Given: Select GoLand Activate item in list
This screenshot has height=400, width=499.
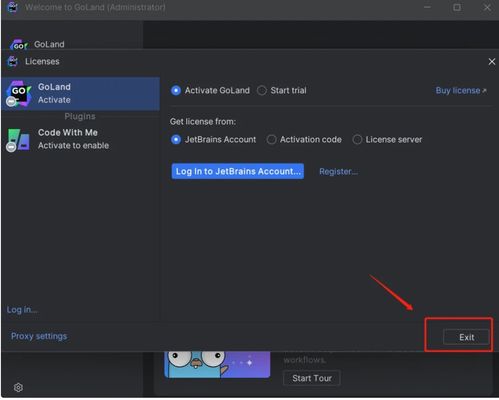Looking at the screenshot, I should click(x=81, y=94).
